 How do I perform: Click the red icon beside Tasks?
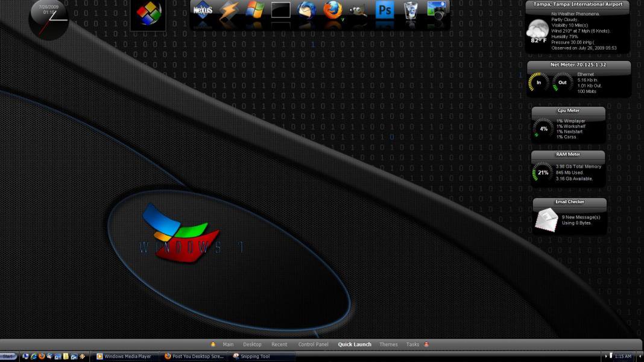(426, 345)
